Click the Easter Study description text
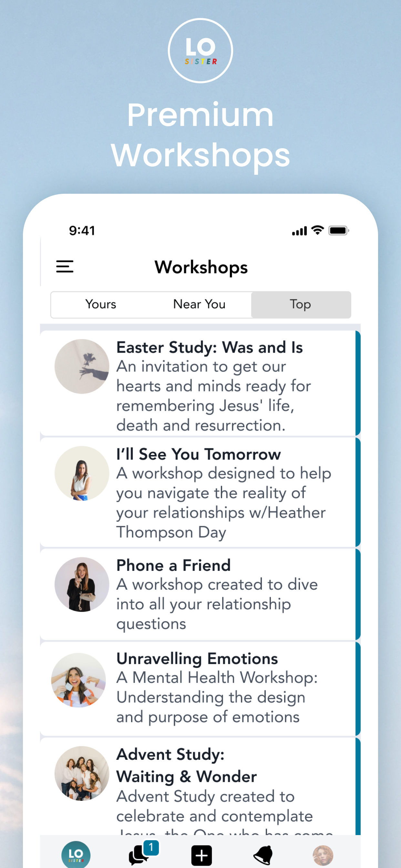401x868 pixels. coord(214,396)
